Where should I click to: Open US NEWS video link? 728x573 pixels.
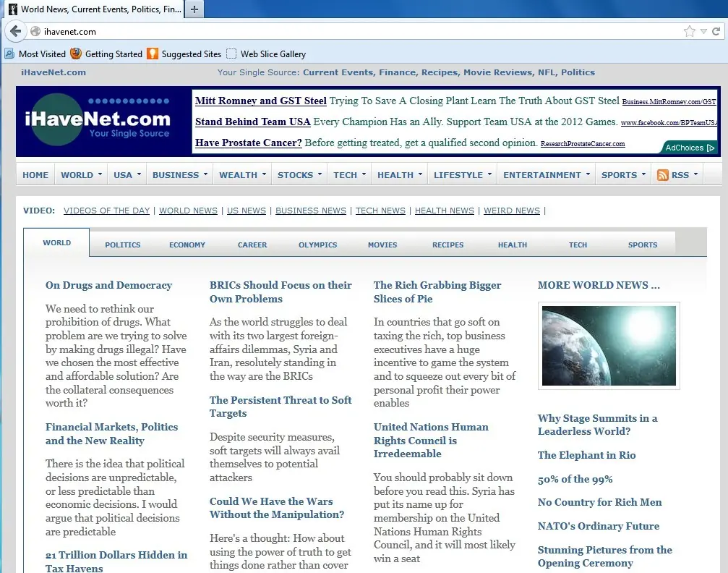coord(246,211)
